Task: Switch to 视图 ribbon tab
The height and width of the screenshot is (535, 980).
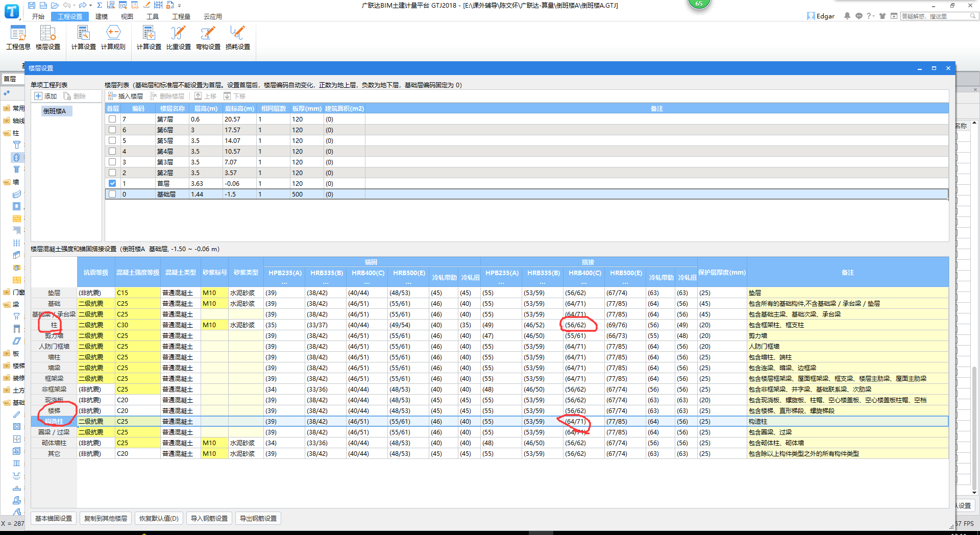Action: tap(127, 17)
